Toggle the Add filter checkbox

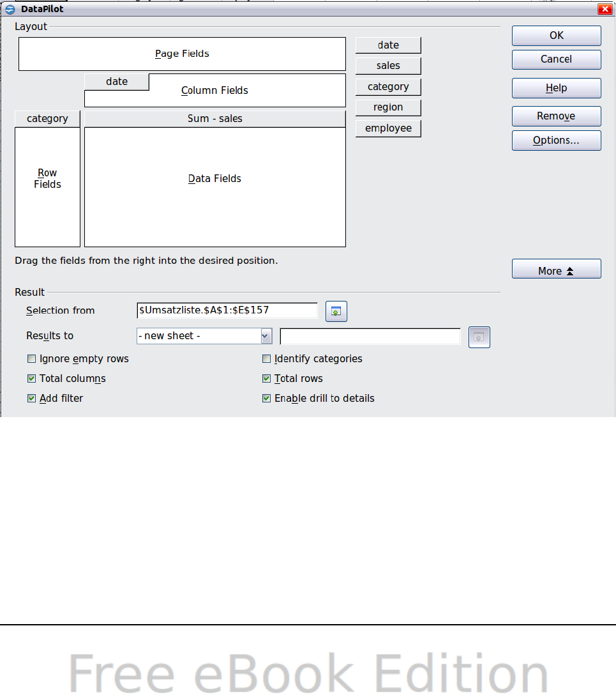(x=31, y=398)
